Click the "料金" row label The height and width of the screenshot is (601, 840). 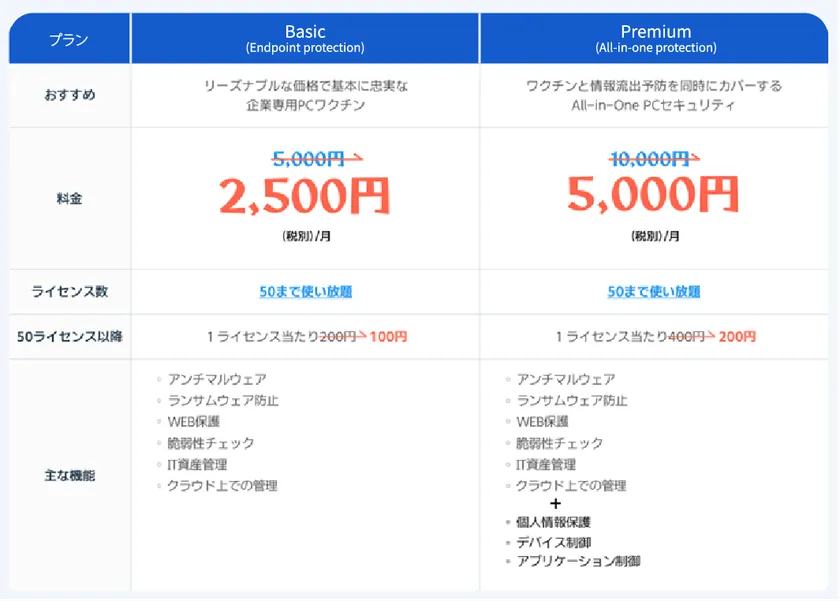click(x=69, y=199)
